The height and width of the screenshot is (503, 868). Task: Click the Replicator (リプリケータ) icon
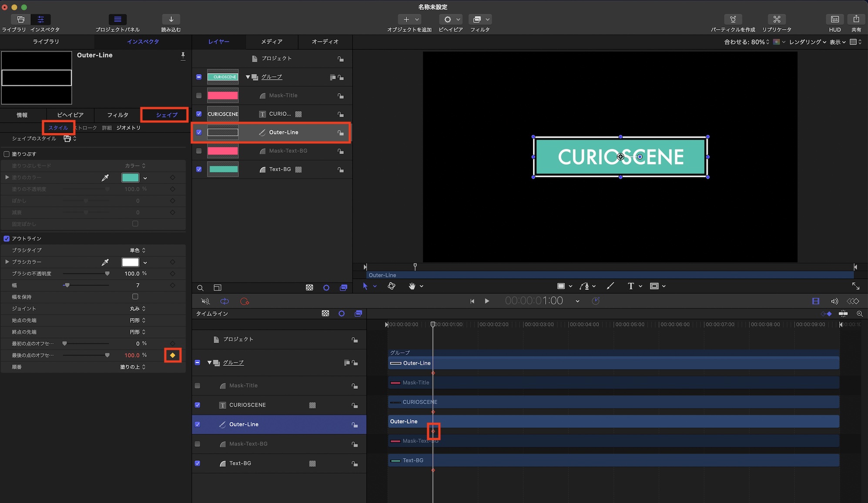777,20
